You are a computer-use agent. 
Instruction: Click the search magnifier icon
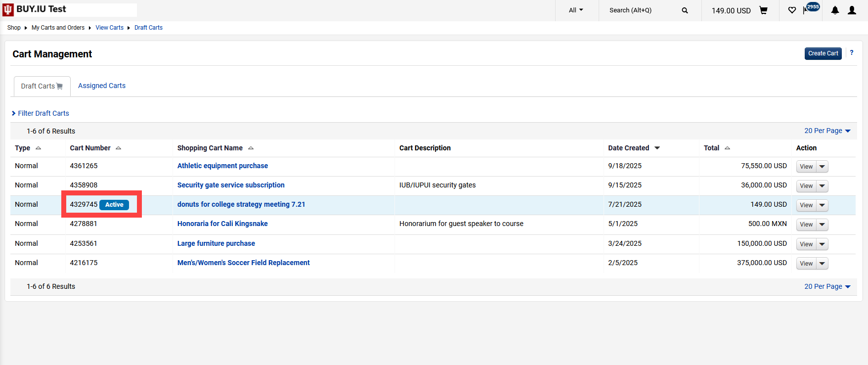pyautogui.click(x=685, y=10)
